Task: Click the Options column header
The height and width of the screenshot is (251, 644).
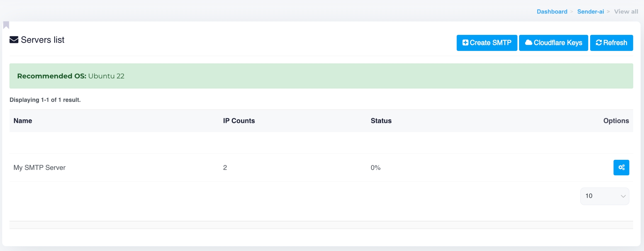Action: click(x=616, y=121)
